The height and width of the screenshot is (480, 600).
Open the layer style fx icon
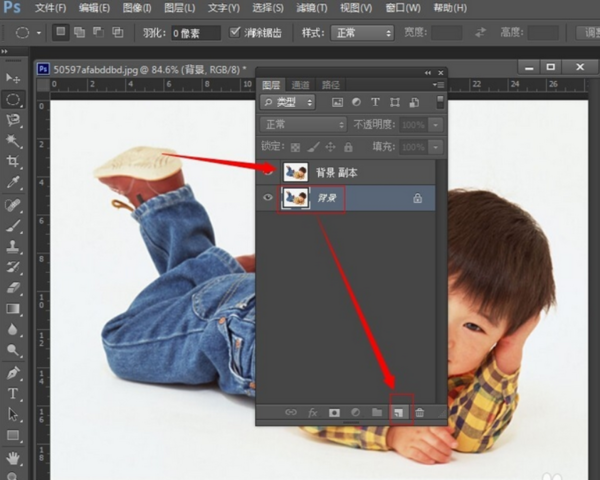point(312,411)
